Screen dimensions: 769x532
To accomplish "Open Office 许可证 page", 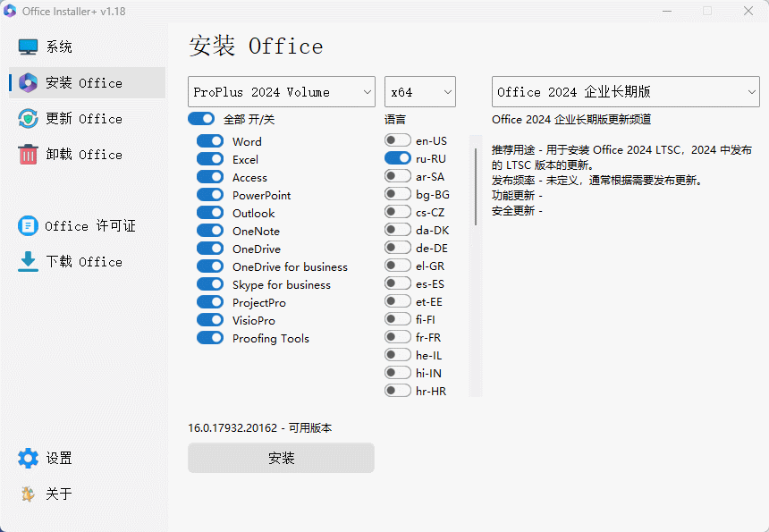I will 88,226.
